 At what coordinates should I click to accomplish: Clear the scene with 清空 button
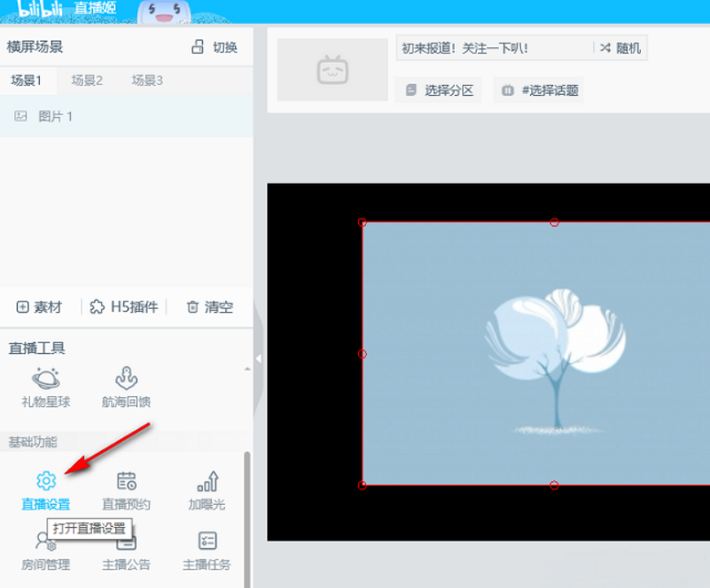pyautogui.click(x=209, y=307)
